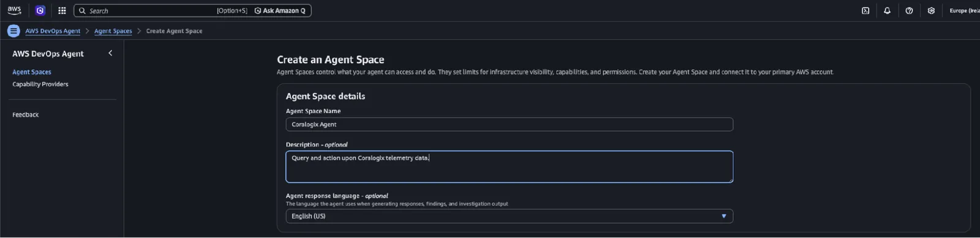Collapse the AWS DevOps Agent side panel

[x=110, y=53]
